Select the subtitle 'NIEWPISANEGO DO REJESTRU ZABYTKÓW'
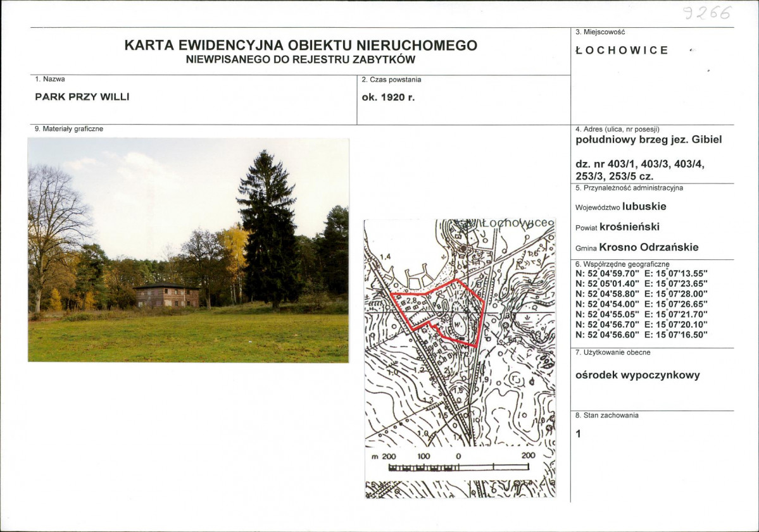 pos(301,60)
